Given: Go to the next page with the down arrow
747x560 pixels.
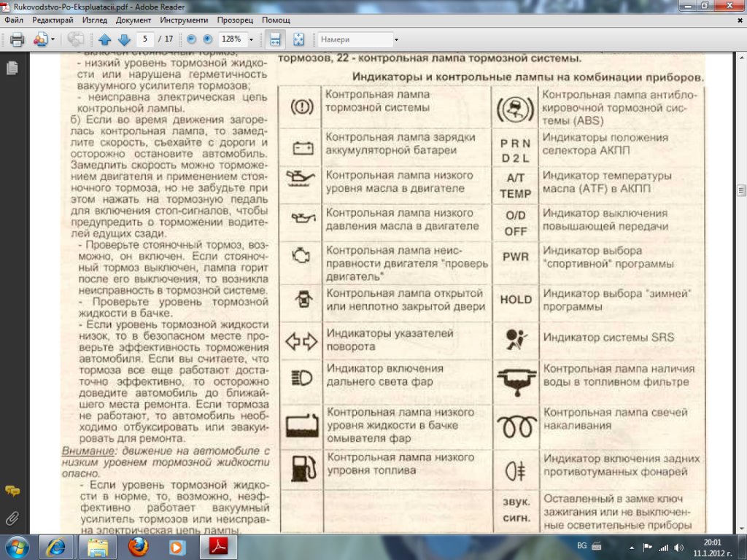Looking at the screenshot, I should tap(123, 39).
